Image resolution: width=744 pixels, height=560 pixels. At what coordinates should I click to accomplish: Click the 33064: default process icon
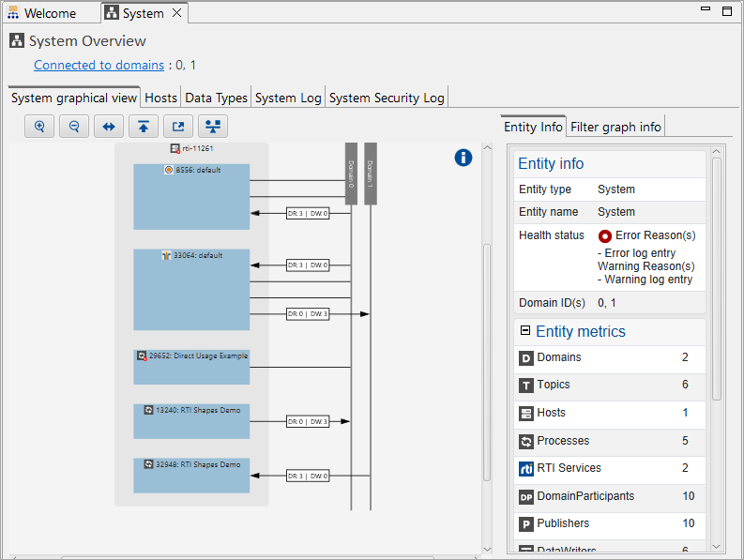click(166, 255)
